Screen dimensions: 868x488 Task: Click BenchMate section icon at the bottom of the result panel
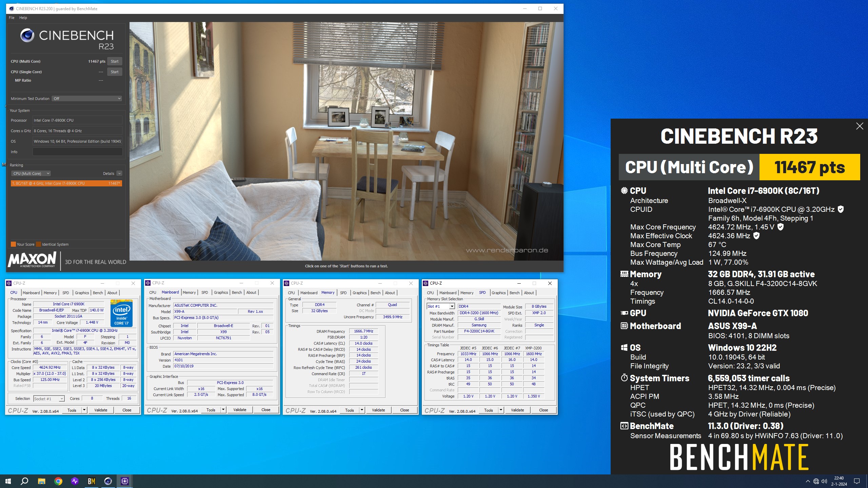coord(624,426)
